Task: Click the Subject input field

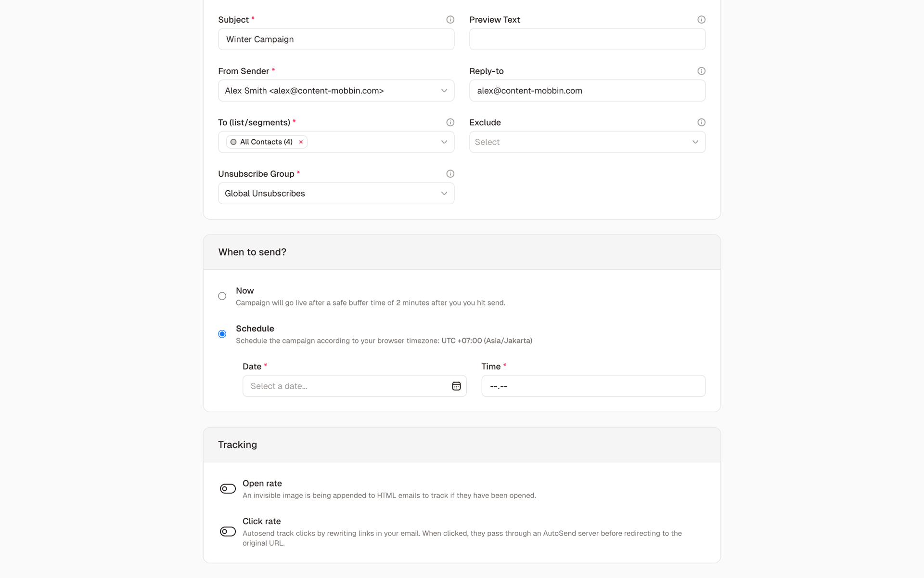Action: coord(336,39)
